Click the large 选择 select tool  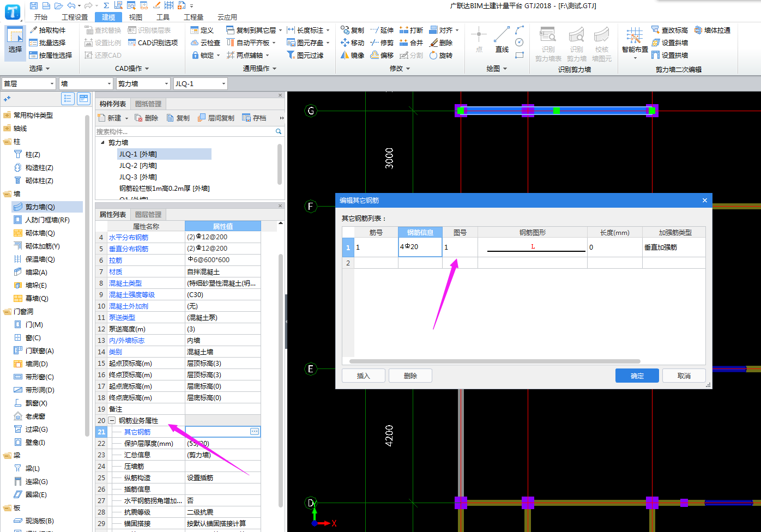tap(15, 43)
